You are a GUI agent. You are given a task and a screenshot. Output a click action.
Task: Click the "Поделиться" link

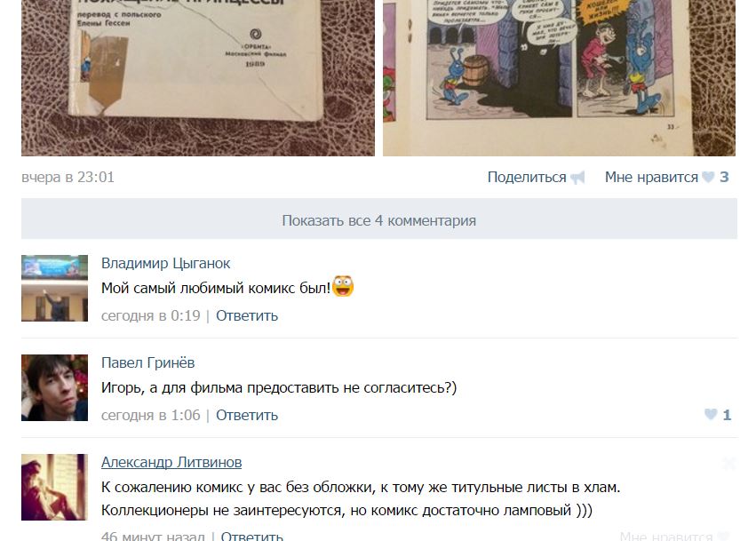click(527, 177)
